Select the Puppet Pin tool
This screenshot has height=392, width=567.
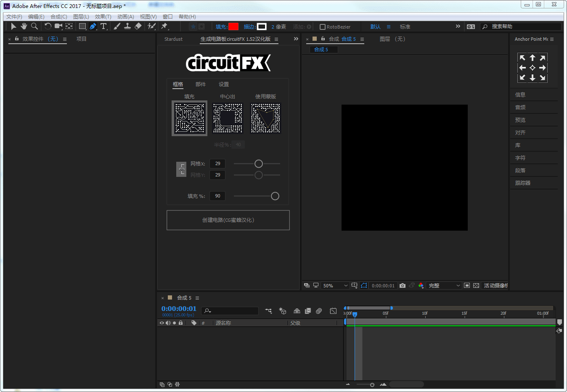click(164, 26)
